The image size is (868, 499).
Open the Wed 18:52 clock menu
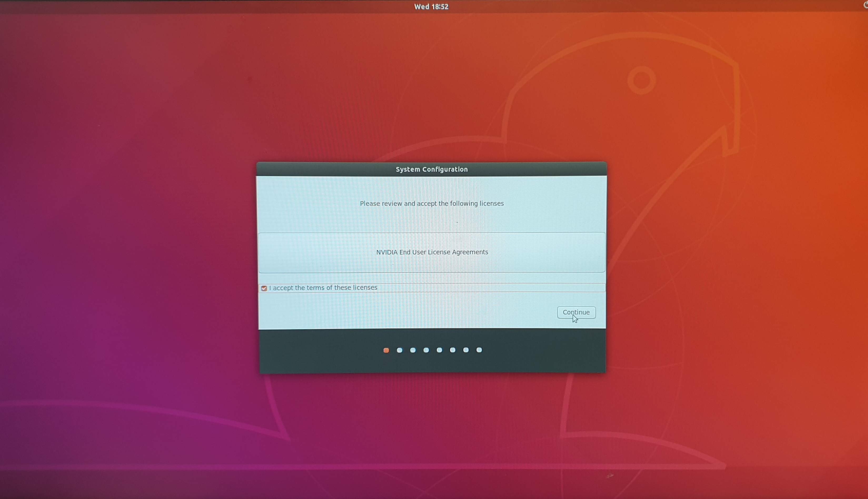click(x=431, y=7)
